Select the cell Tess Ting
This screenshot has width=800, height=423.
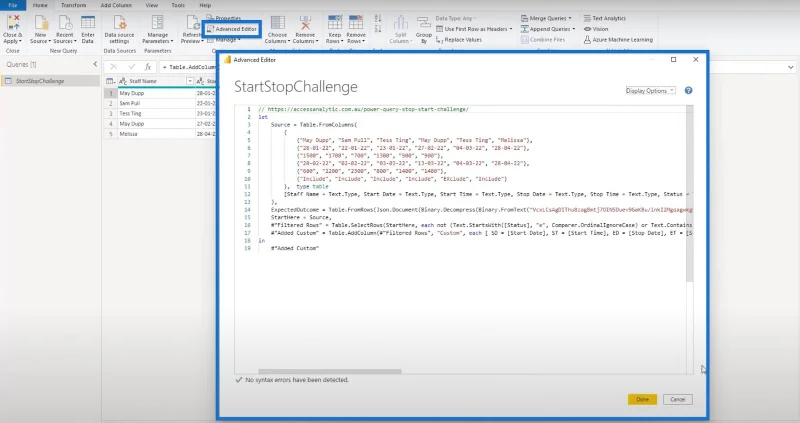click(x=156, y=113)
